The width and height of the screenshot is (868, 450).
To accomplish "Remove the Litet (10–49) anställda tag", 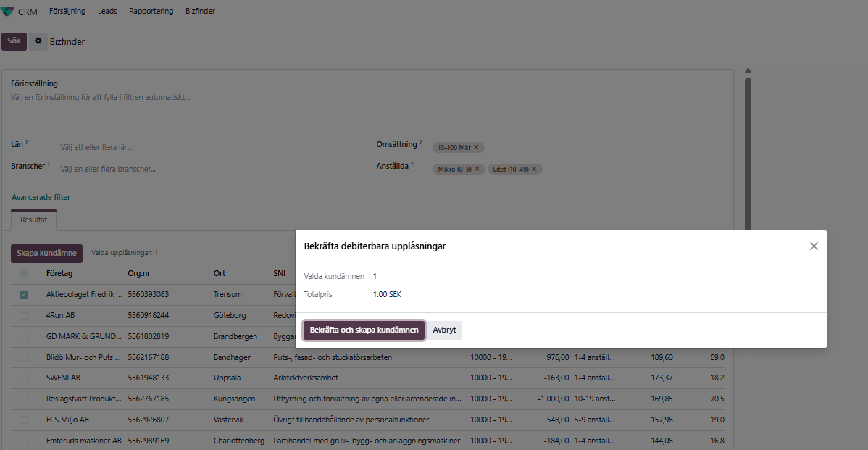I will pos(534,169).
